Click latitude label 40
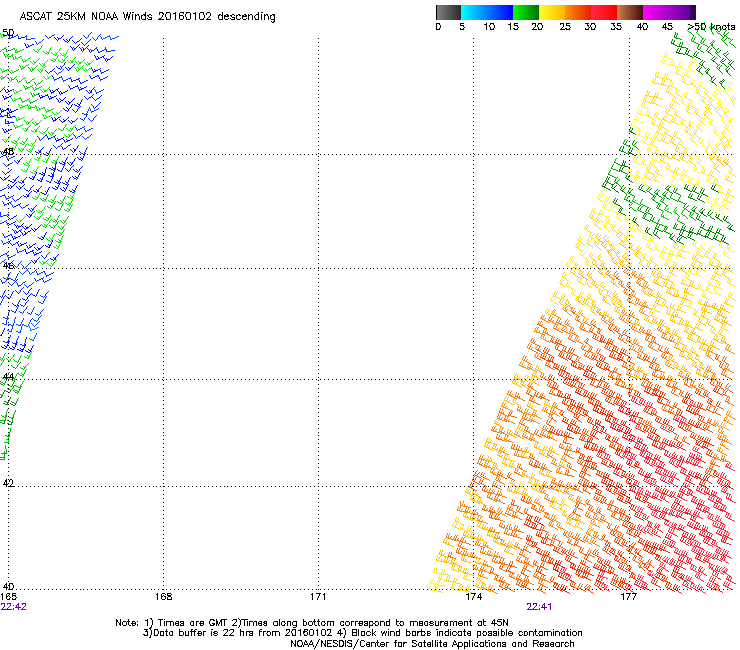This screenshot has height=650, width=740. (8, 586)
